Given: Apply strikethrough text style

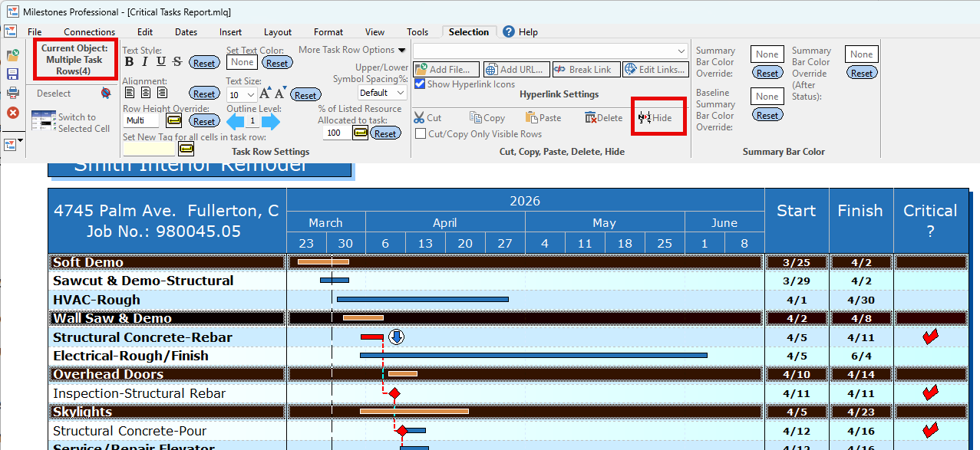Looking at the screenshot, I should (x=177, y=62).
